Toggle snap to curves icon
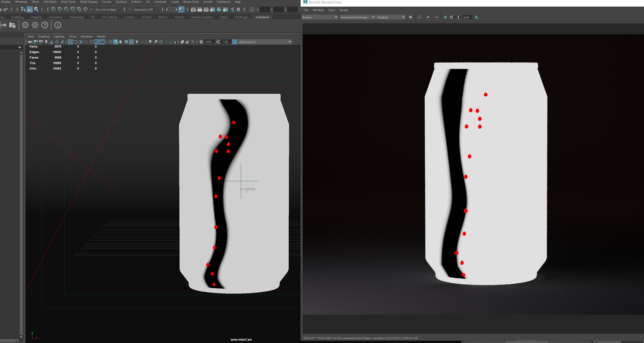 60,10
